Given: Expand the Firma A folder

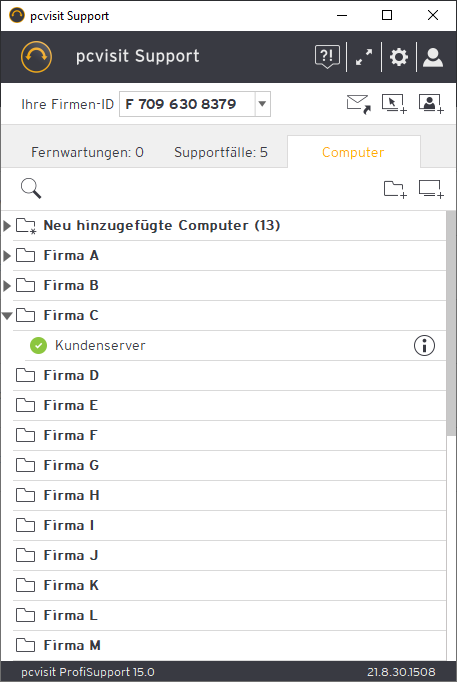Looking at the screenshot, I should coord(7,256).
